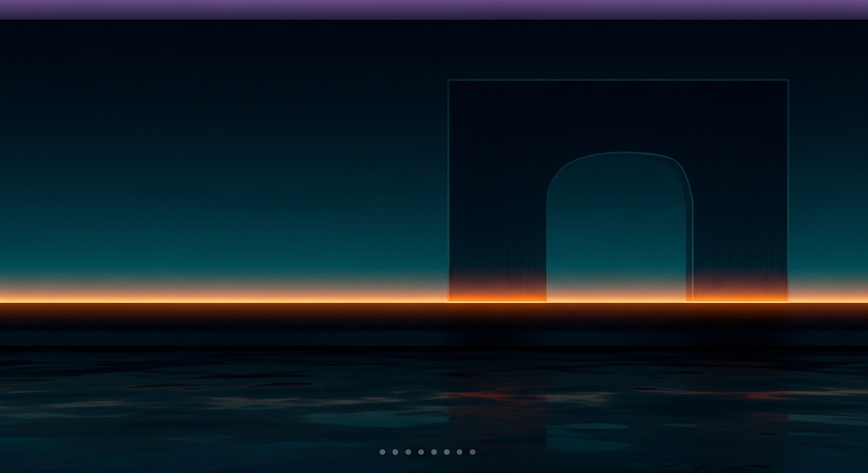Go to the fourth page dot
868x473 pixels.
(x=421, y=452)
